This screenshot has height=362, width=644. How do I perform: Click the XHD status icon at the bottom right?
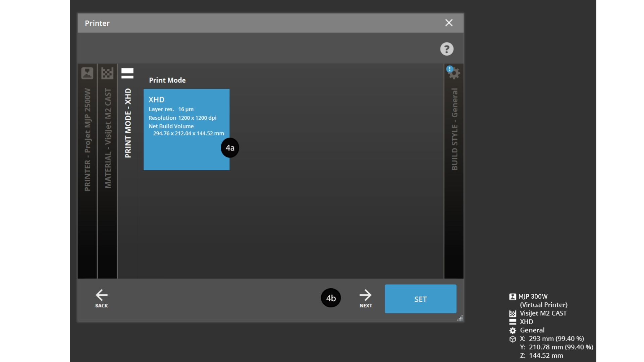[x=513, y=322]
